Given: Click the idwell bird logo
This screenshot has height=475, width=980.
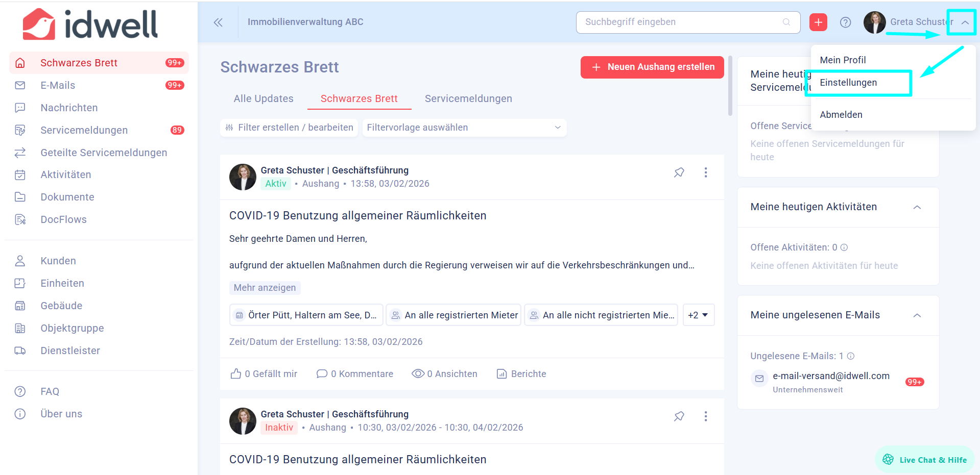Looking at the screenshot, I should 90,24.
